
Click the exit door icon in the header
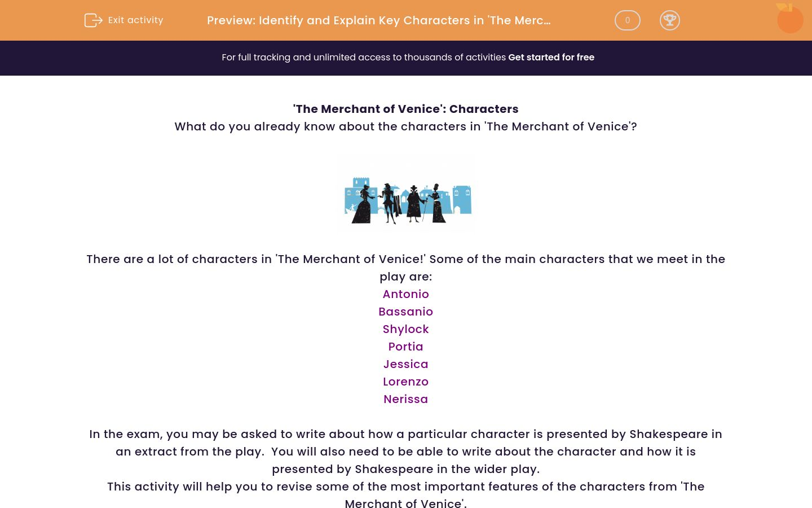(x=94, y=20)
